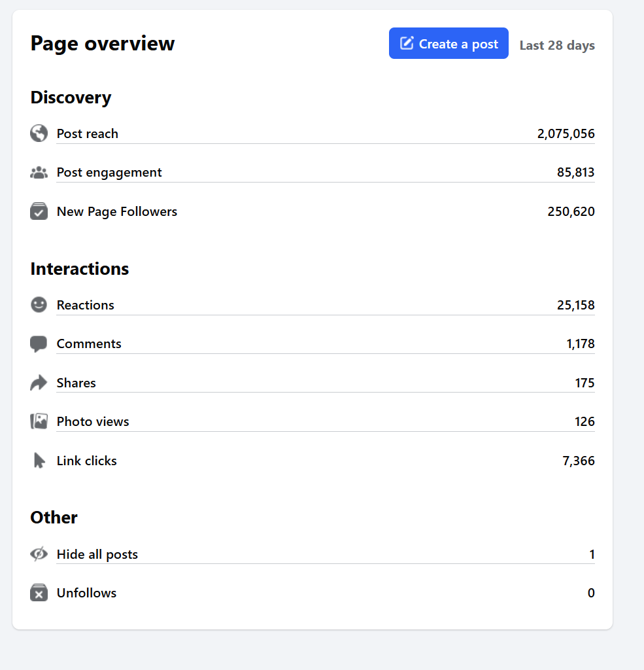Select the Reactions metric label
This screenshot has width=644, height=670.
coord(86,305)
